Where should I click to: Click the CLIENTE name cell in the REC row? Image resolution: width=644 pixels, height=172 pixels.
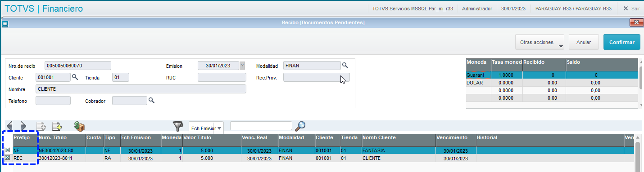398,159
